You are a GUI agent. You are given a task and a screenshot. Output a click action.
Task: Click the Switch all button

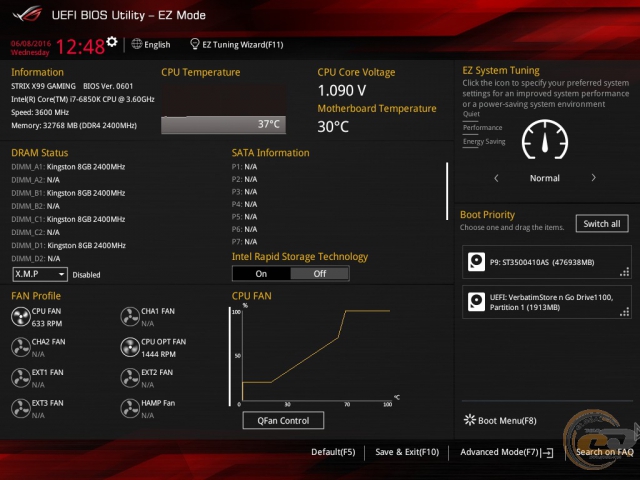tap(602, 224)
